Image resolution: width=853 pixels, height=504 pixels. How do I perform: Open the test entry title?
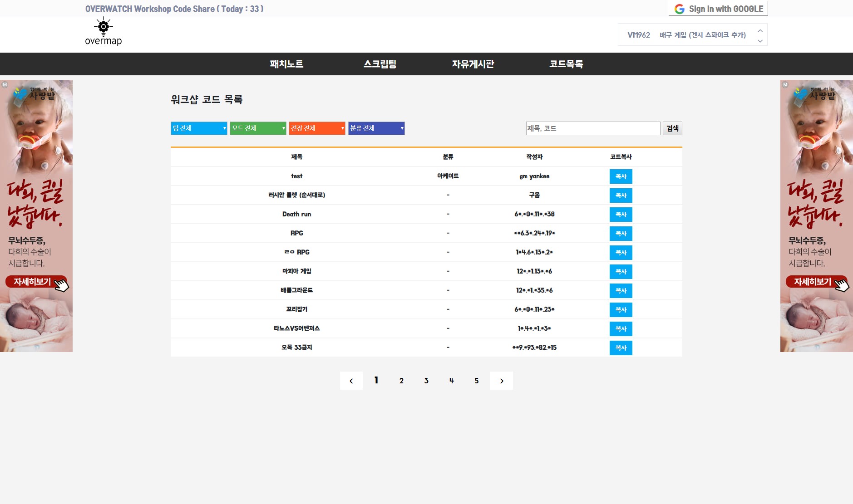(297, 176)
